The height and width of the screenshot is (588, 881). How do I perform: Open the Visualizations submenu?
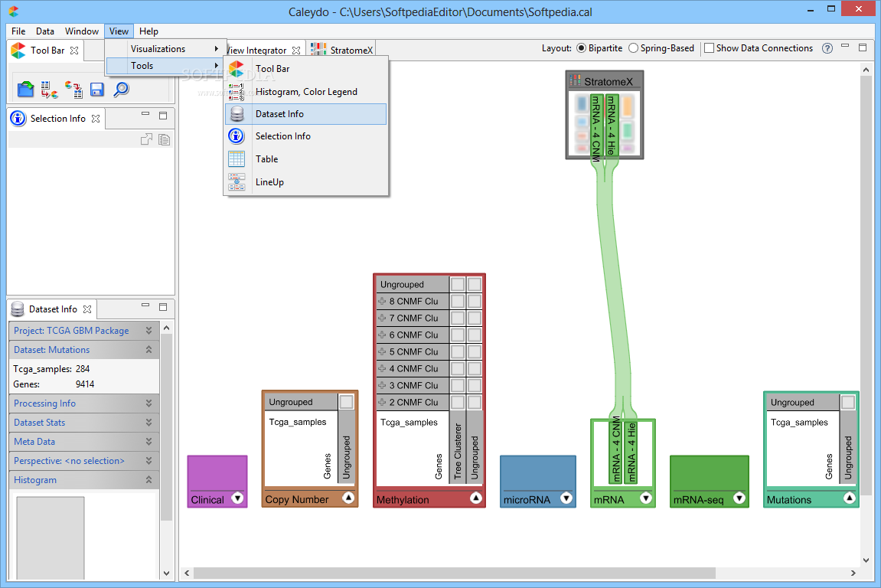166,49
